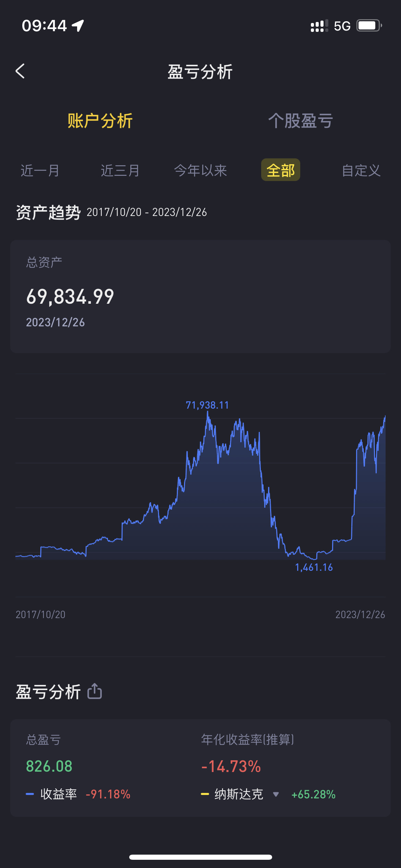Tap the -14.73% annualized return value
This screenshot has height=868, width=401.
(231, 767)
